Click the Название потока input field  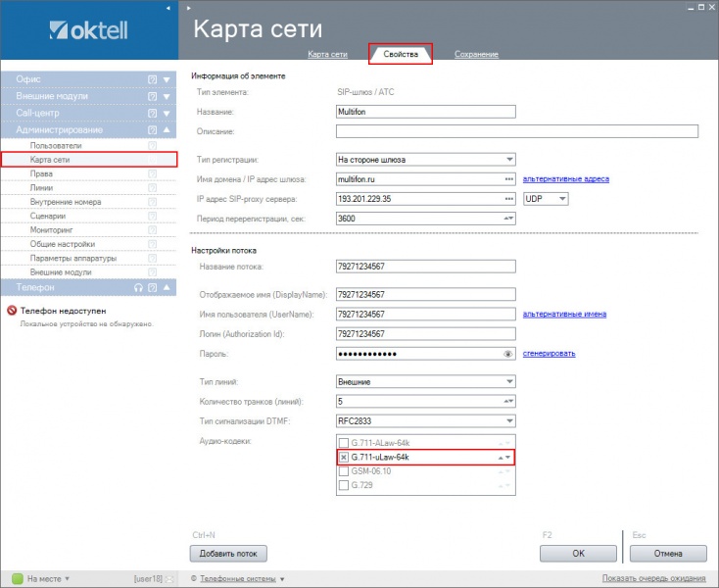[x=426, y=267]
